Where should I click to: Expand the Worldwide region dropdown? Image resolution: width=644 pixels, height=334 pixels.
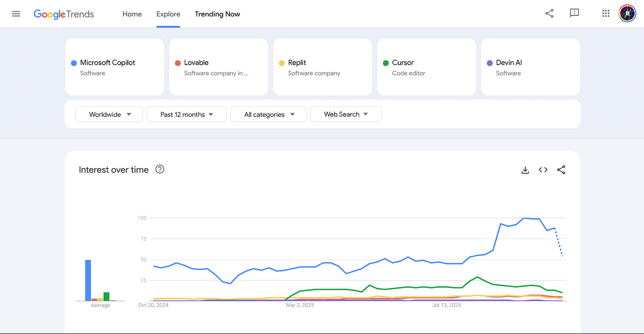109,114
